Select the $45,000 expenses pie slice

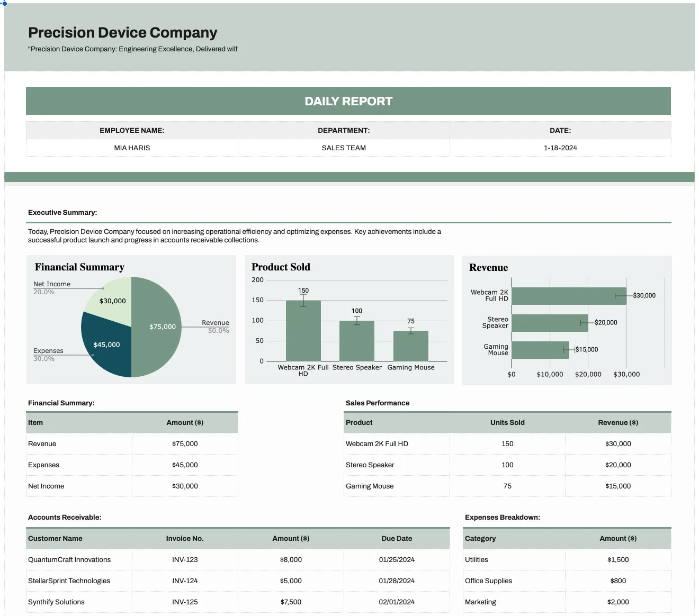click(106, 347)
